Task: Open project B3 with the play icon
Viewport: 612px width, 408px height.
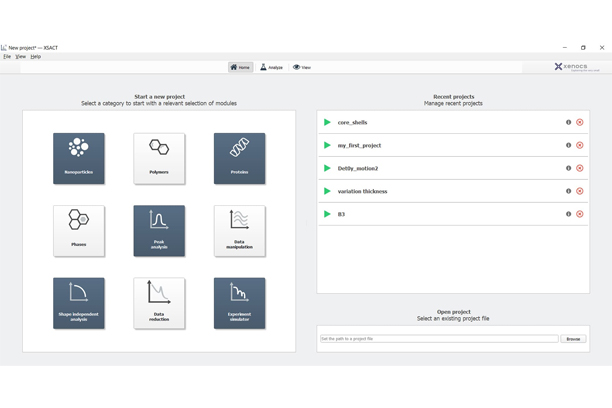Action: [x=327, y=214]
